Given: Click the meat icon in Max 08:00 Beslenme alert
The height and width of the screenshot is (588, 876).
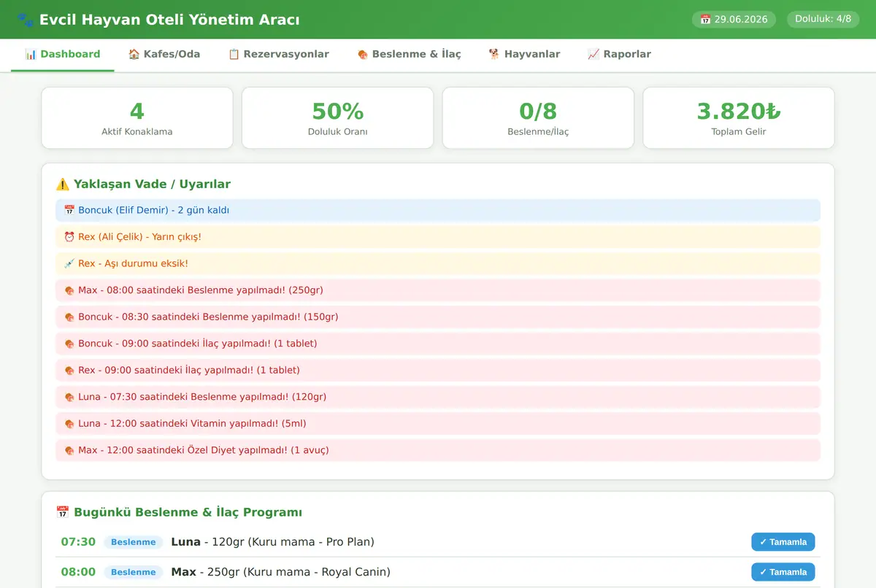Looking at the screenshot, I should (69, 290).
